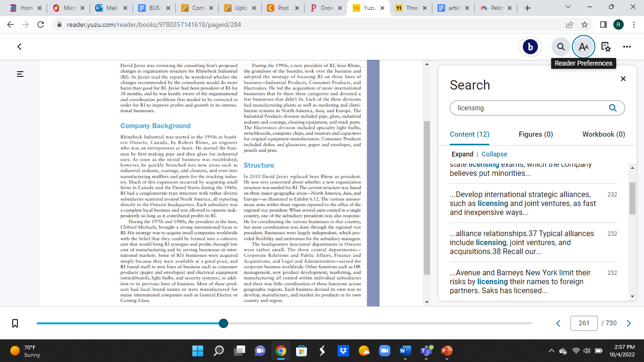Switch to the Content (12) tab
Viewport: 644px width, 362px height.
pos(470,134)
